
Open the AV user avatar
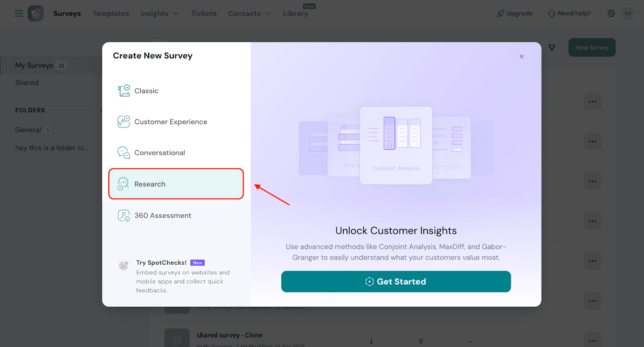(627, 13)
